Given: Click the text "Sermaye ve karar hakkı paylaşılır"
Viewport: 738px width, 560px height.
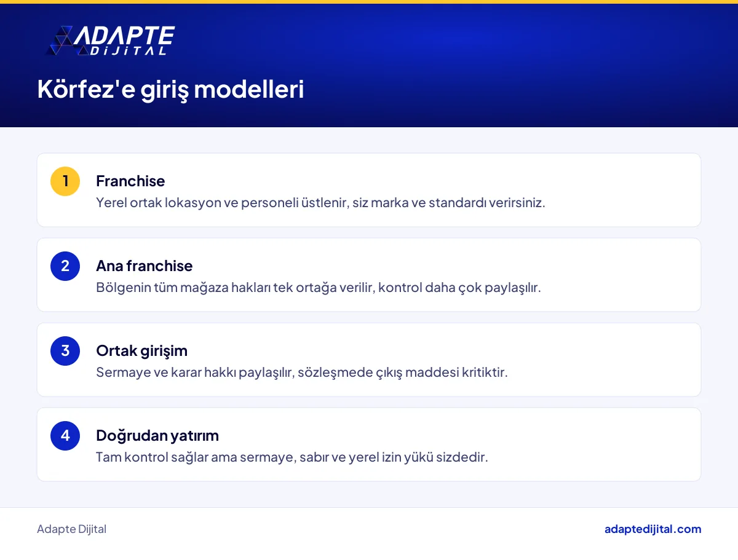Looking at the screenshot, I should [194, 372].
